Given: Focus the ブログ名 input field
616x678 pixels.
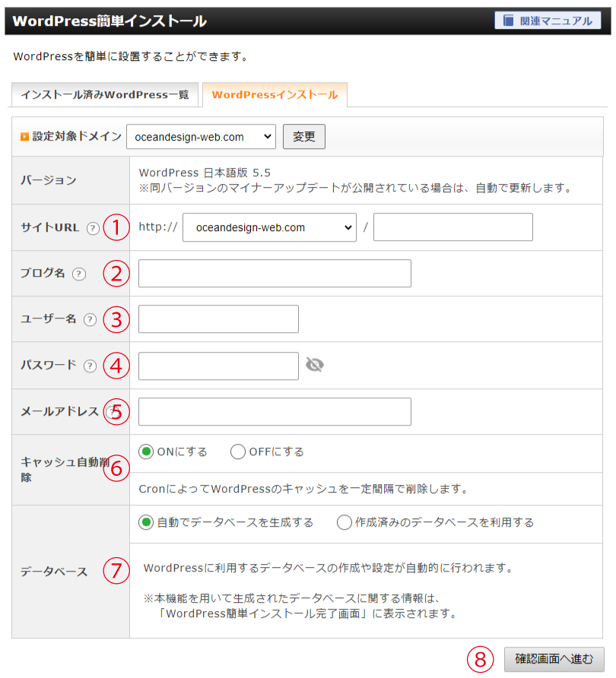Looking at the screenshot, I should tap(275, 274).
